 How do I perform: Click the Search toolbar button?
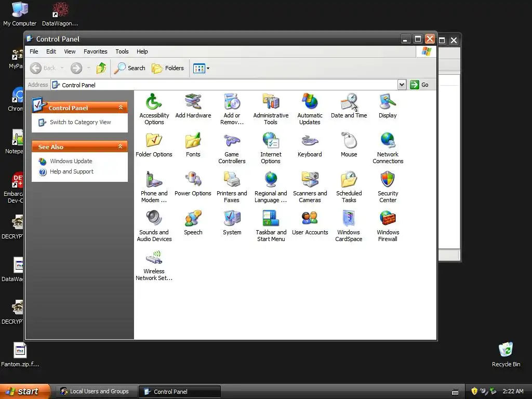point(129,68)
